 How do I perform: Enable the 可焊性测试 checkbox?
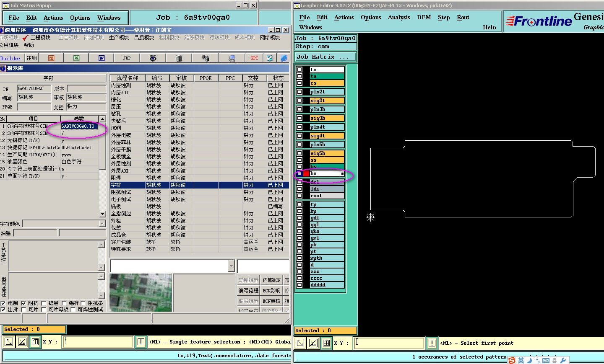tap(73, 310)
